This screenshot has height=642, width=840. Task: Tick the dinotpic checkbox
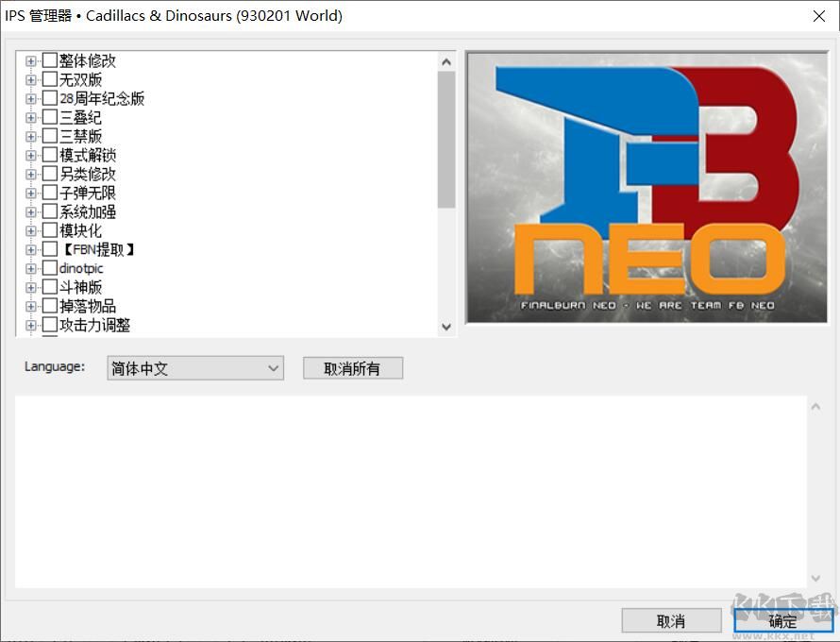coord(50,268)
